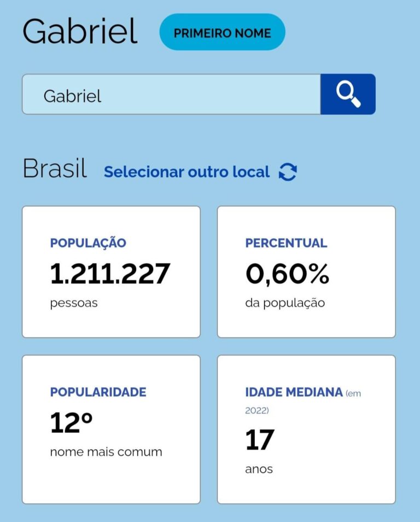
Task: Select the median age value 17
Action: 259,440
